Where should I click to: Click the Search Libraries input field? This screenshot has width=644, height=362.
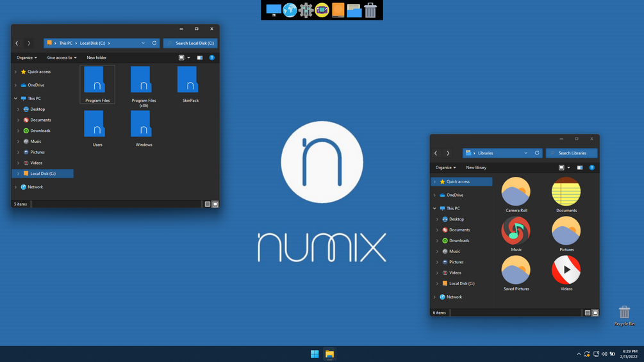pyautogui.click(x=572, y=153)
